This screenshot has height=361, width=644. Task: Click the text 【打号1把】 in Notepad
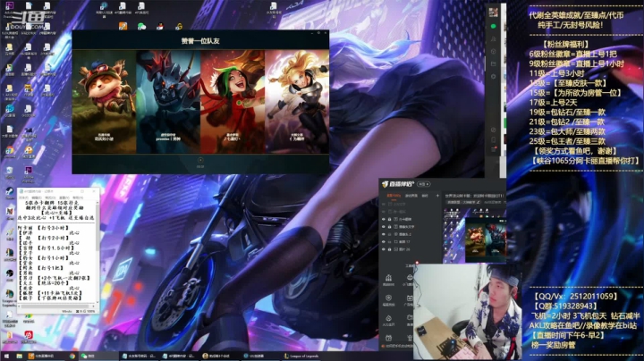(x=50, y=268)
